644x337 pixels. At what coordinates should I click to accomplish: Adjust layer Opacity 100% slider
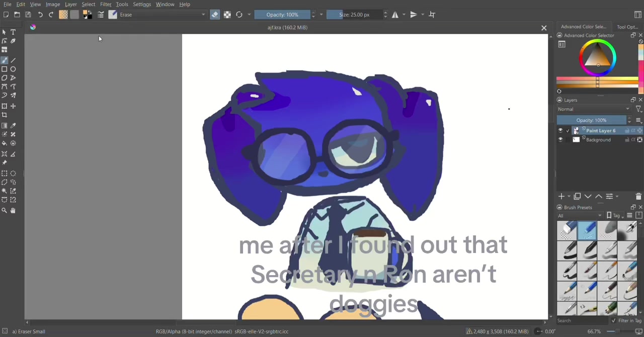pos(592,120)
